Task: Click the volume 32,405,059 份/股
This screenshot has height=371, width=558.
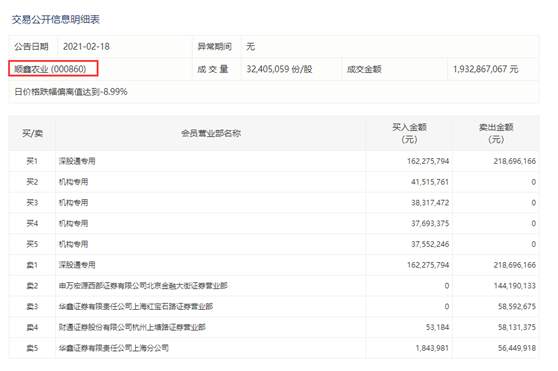Action: tap(279, 69)
